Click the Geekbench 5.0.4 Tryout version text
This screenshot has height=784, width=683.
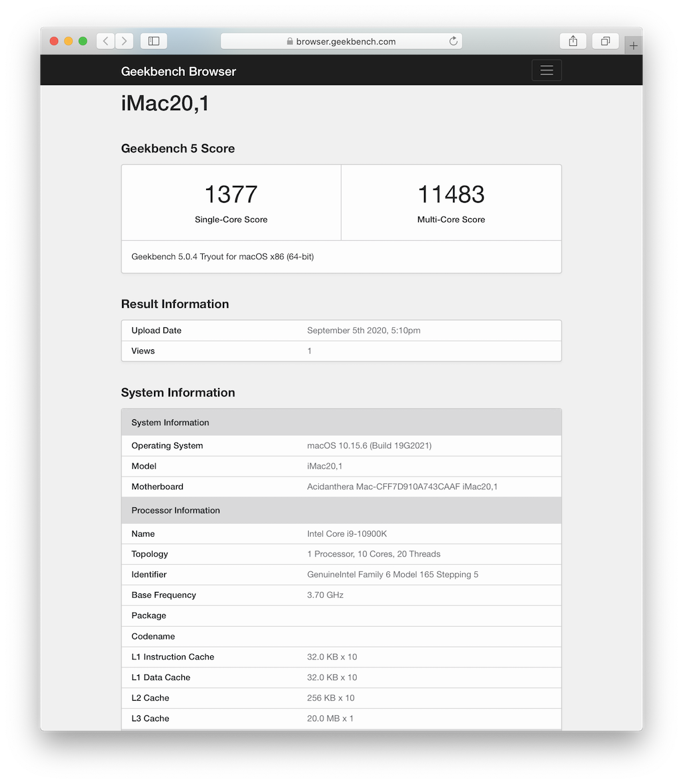(223, 257)
